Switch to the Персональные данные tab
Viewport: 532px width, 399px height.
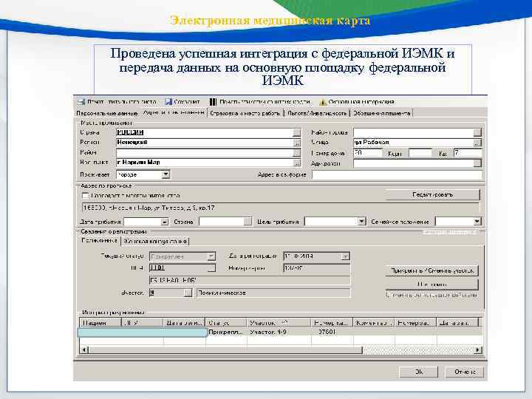click(108, 113)
